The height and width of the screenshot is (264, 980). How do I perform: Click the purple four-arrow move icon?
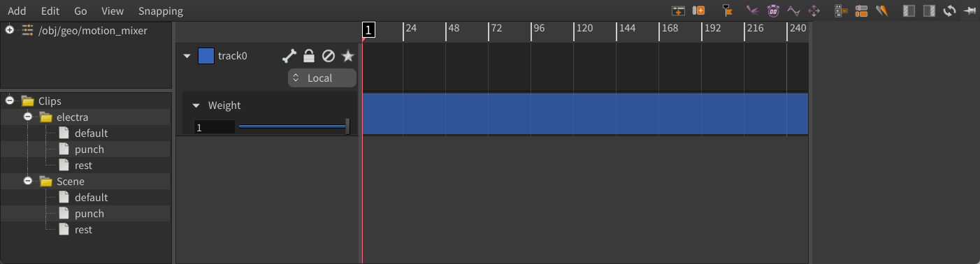[814, 10]
